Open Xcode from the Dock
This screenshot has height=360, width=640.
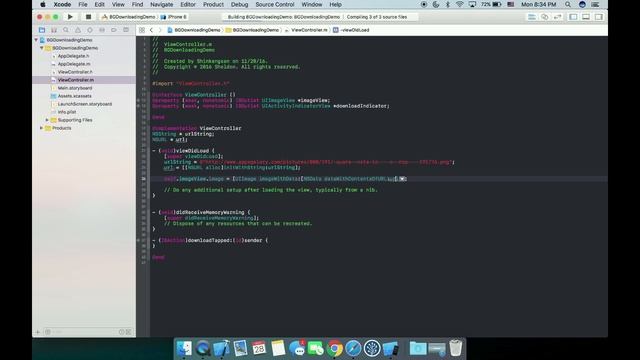pyautogui.click(x=221, y=349)
